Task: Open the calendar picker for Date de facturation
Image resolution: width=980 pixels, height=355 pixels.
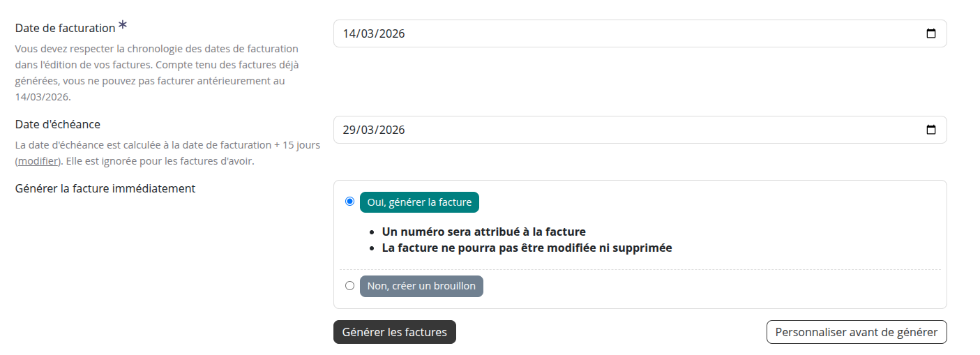Action: point(930,33)
